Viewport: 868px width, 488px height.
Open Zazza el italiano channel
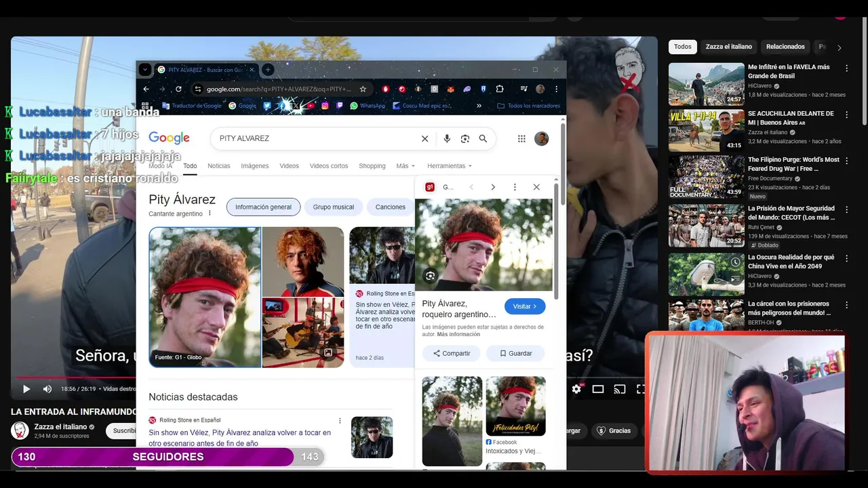[x=60, y=427]
